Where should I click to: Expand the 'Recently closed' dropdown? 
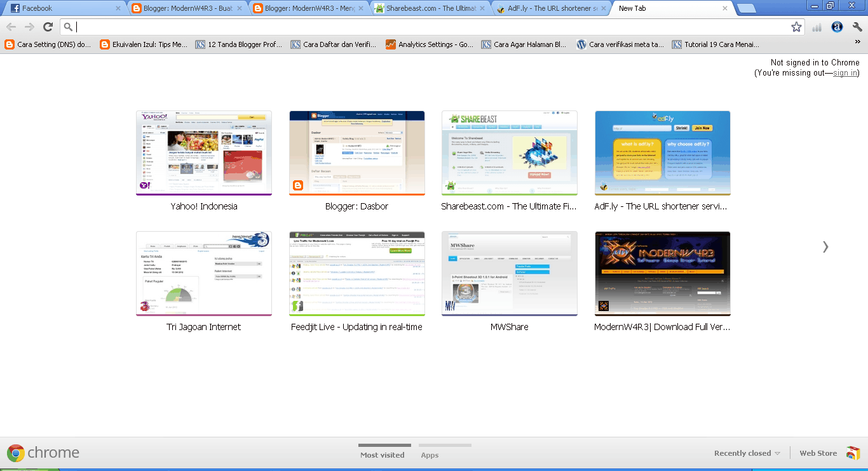(x=747, y=453)
